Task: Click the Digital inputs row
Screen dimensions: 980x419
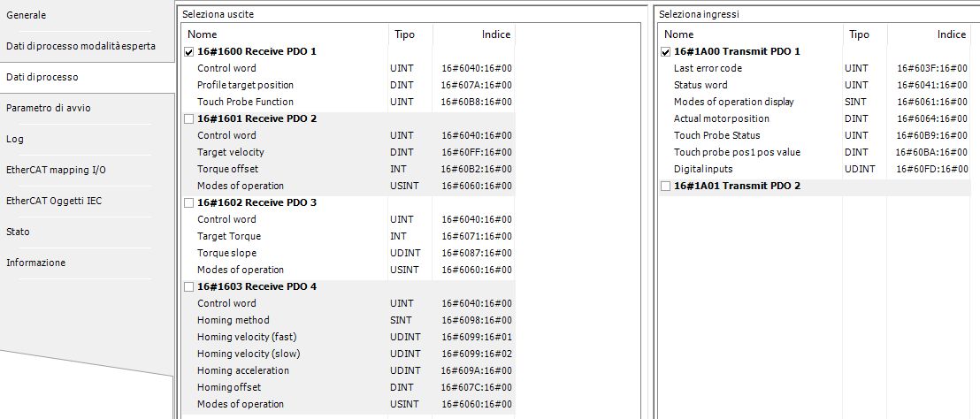Action: pyautogui.click(x=703, y=169)
